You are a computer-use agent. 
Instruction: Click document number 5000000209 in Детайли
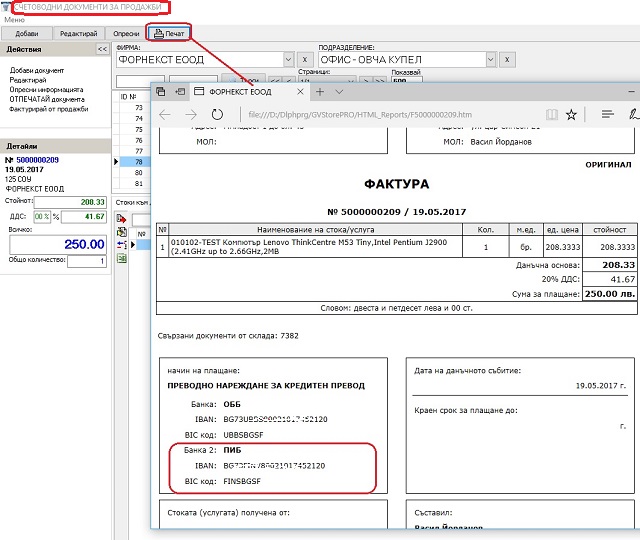[38, 160]
